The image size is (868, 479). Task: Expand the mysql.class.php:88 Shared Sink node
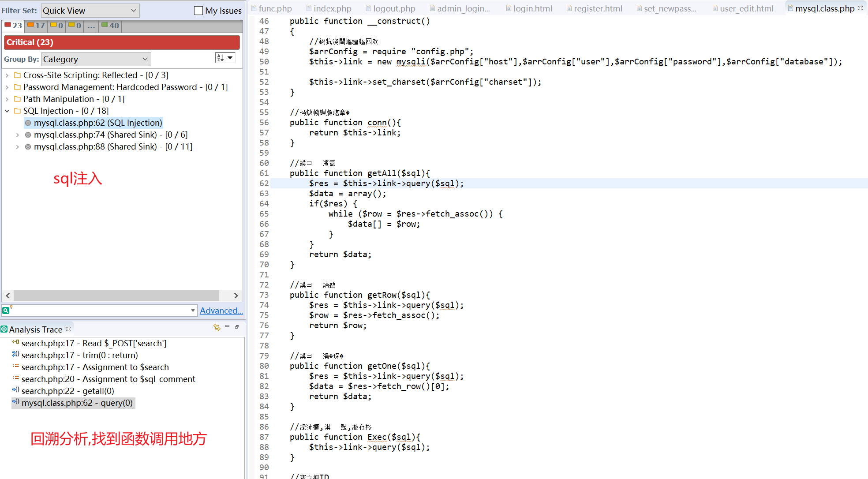pyautogui.click(x=18, y=147)
